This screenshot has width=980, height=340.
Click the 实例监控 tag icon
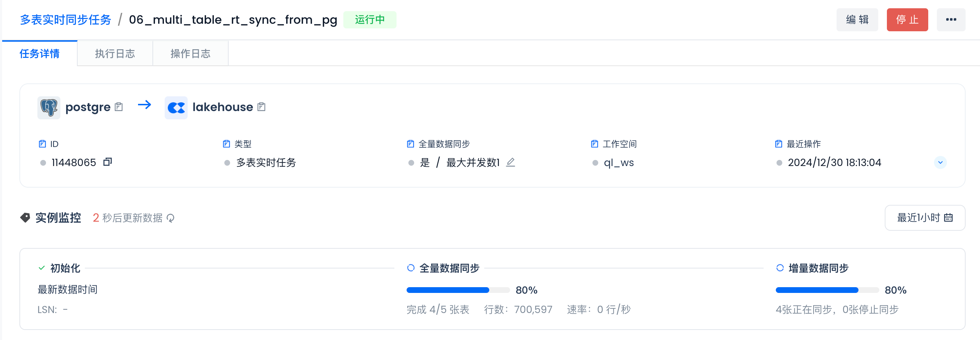[x=25, y=217]
